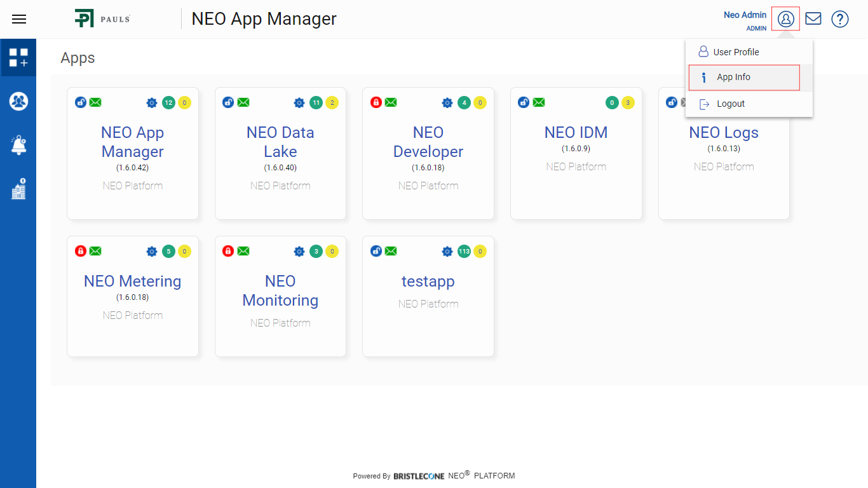This screenshot has height=488, width=868.
Task: Click the user account icon in header
Action: [786, 19]
